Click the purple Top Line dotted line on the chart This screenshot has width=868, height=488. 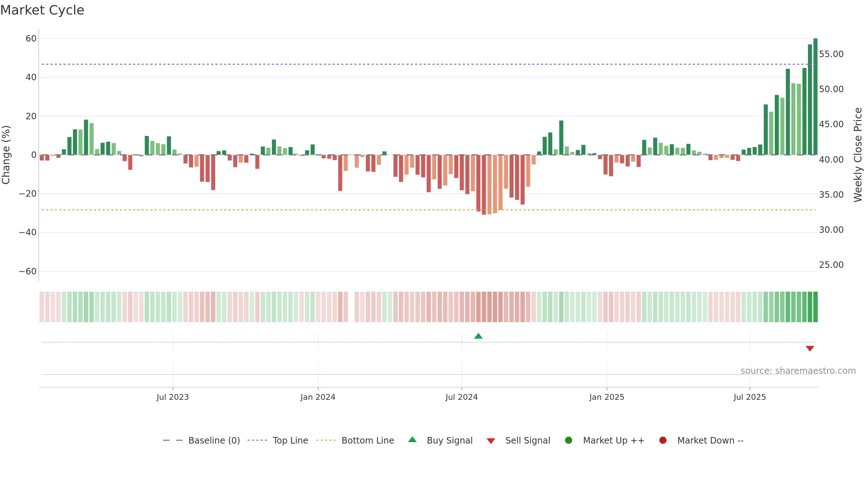[429, 64]
